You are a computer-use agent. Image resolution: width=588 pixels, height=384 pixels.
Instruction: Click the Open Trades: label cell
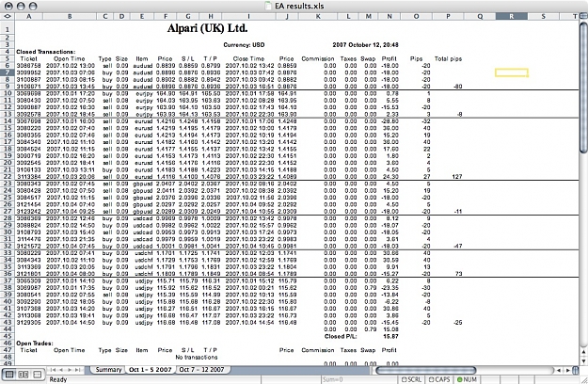click(35, 344)
